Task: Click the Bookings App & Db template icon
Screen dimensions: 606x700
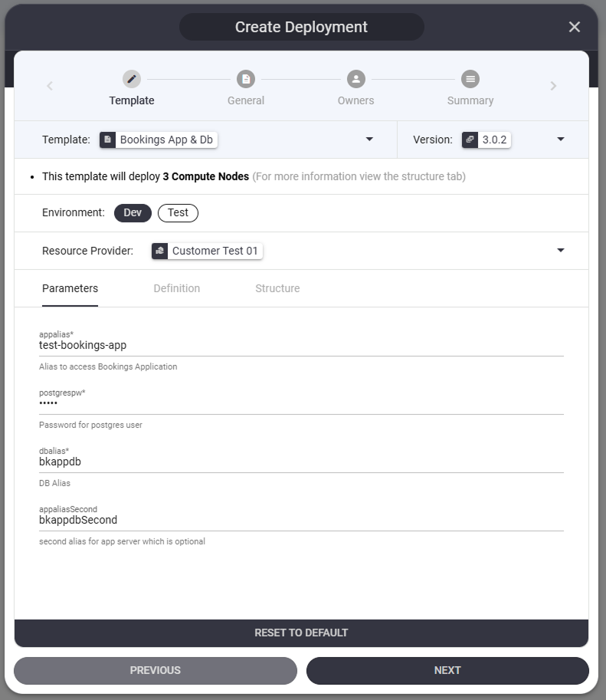Action: click(108, 140)
